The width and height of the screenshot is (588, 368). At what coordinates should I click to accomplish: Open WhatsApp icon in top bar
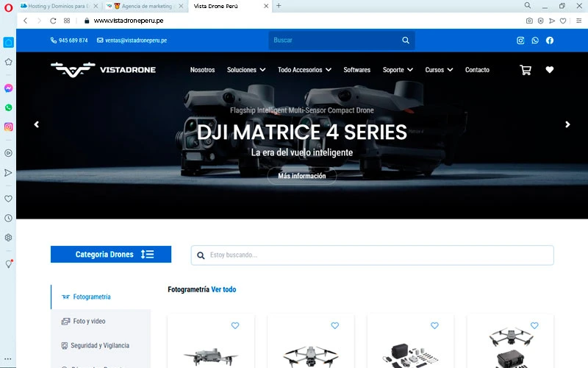pyautogui.click(x=535, y=40)
